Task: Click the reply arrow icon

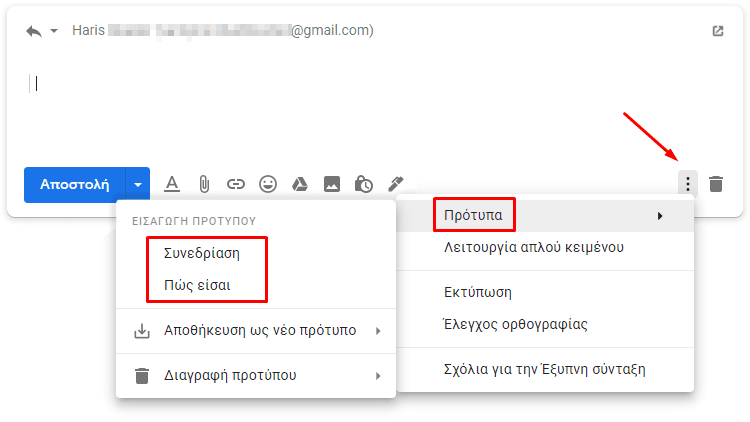Action: pyautogui.click(x=34, y=32)
